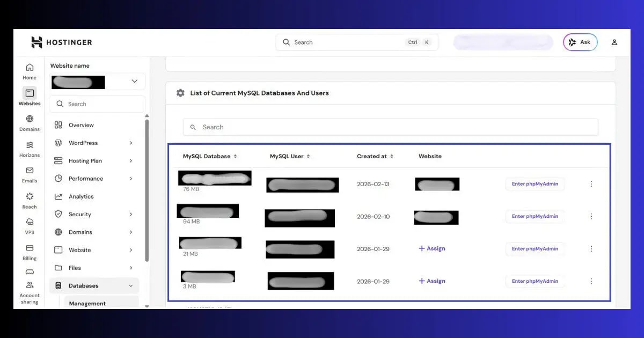644x338 pixels.
Task: Collapse the Databases menu
Action: pyautogui.click(x=94, y=285)
